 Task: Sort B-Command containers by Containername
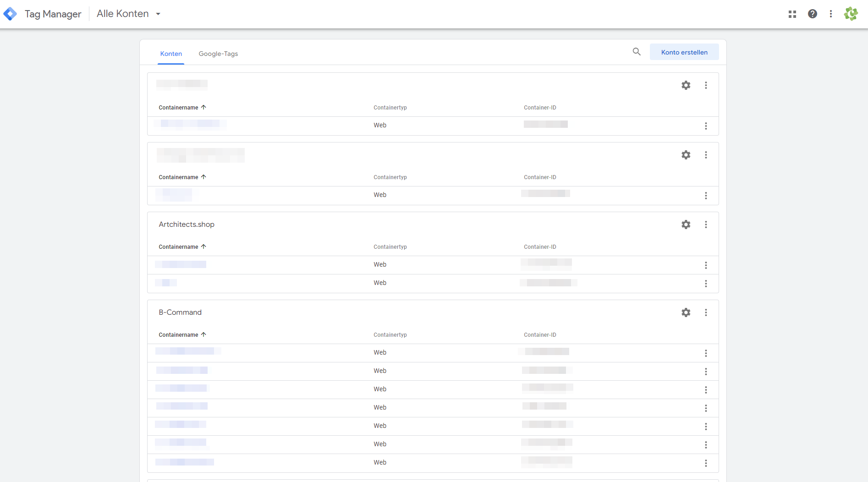coord(182,335)
